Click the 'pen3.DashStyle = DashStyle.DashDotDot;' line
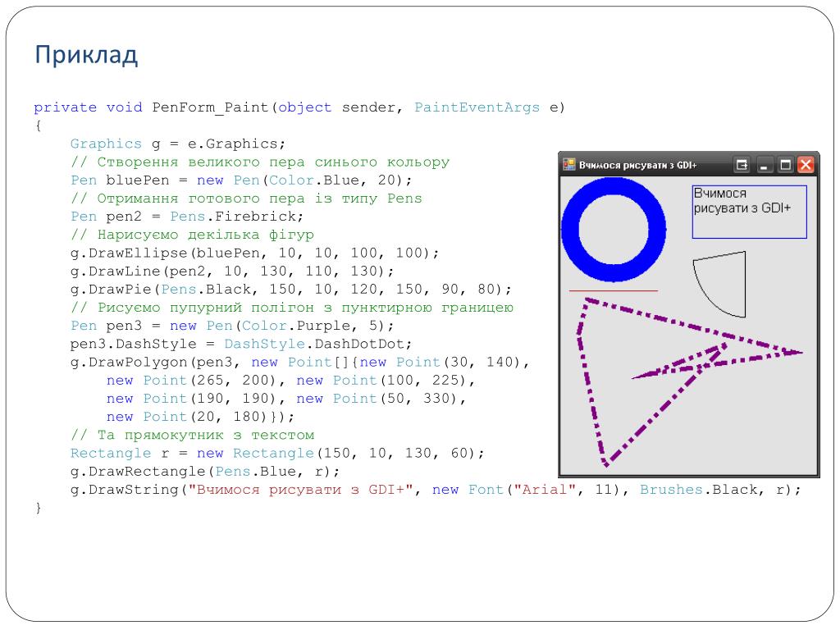 [241, 345]
